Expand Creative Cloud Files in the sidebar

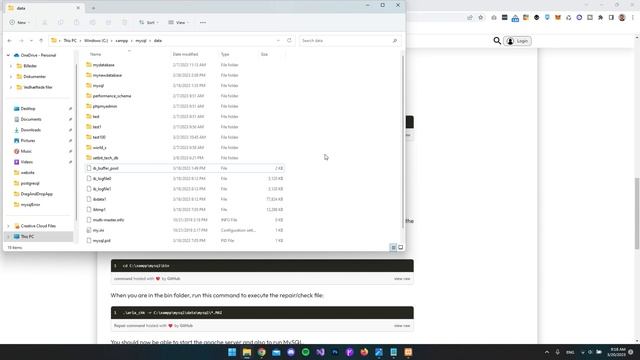point(8,226)
